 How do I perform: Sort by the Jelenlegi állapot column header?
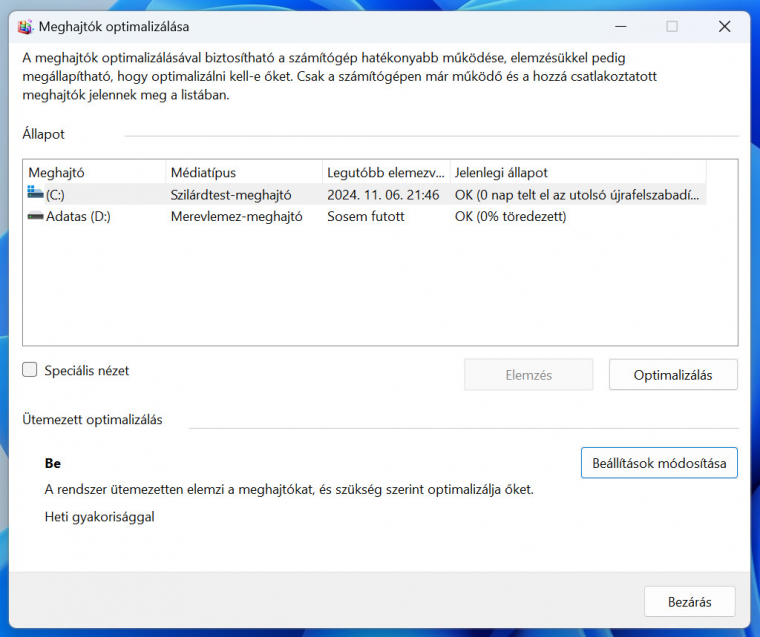click(x=578, y=173)
